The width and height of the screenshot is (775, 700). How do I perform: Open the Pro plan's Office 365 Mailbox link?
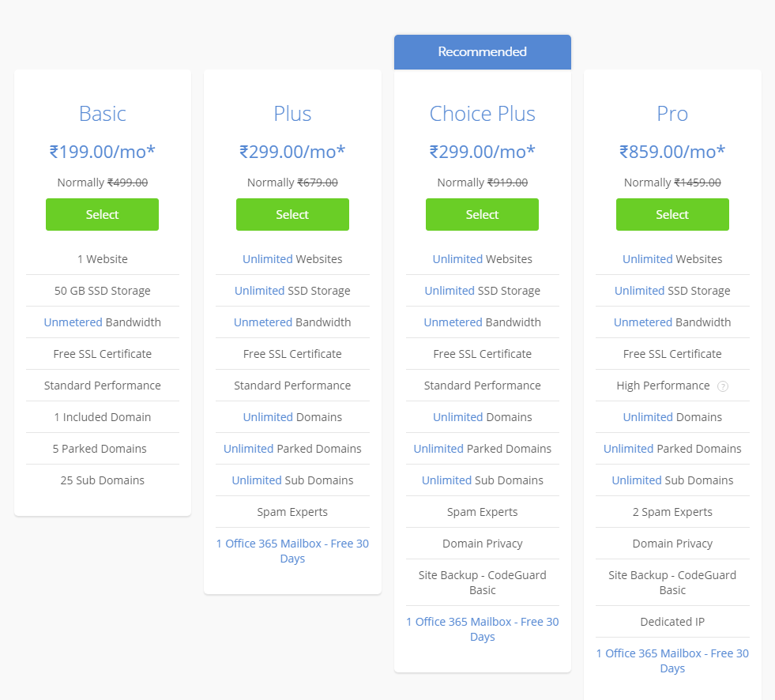(672, 660)
